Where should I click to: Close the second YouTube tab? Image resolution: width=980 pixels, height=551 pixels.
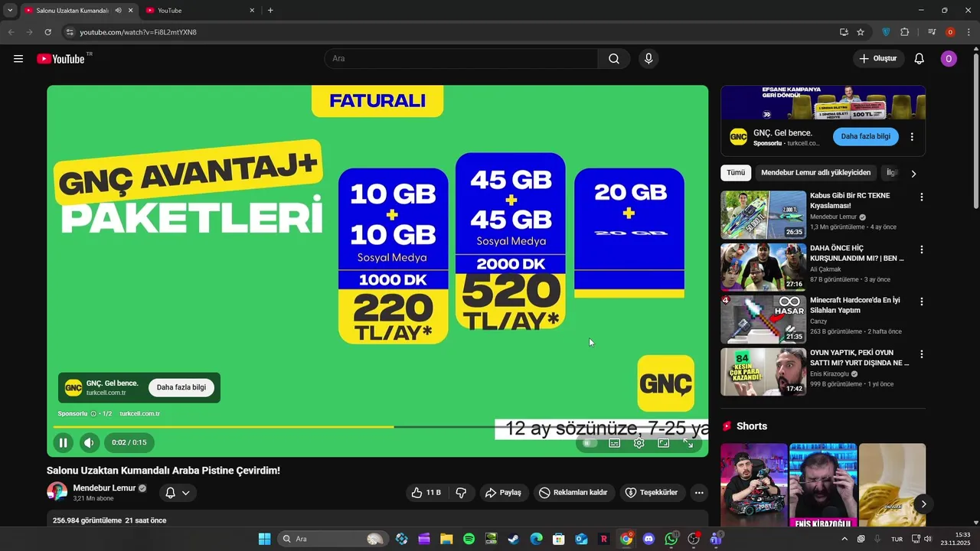click(x=251, y=11)
